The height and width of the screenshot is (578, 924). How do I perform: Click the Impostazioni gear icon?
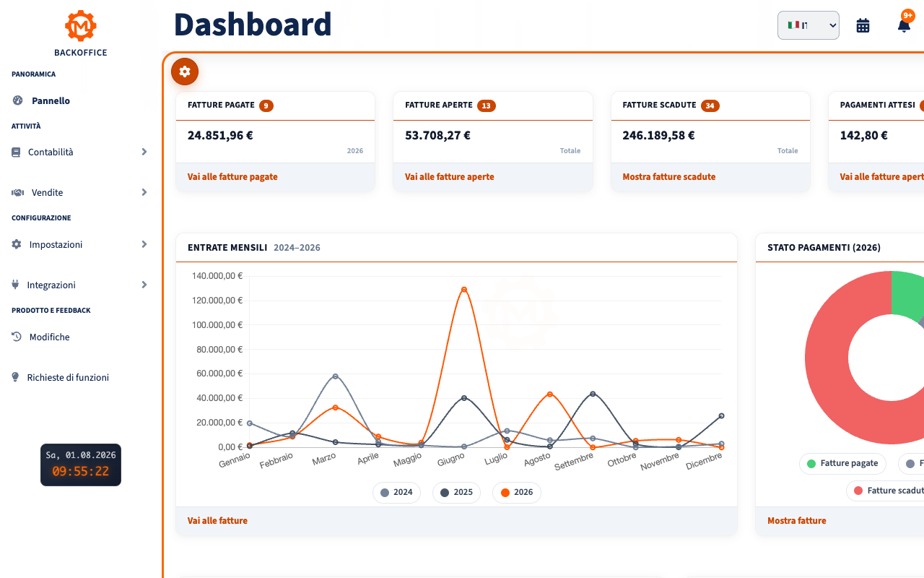(17, 245)
